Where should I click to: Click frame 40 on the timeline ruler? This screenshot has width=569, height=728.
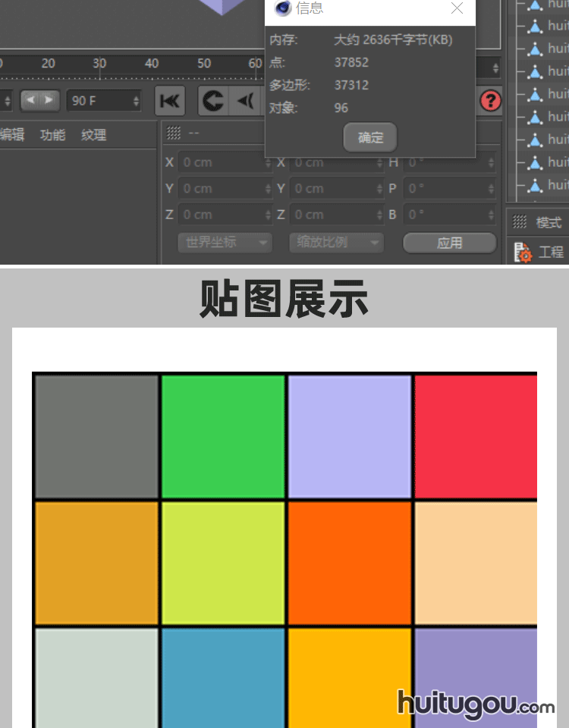pos(152,63)
